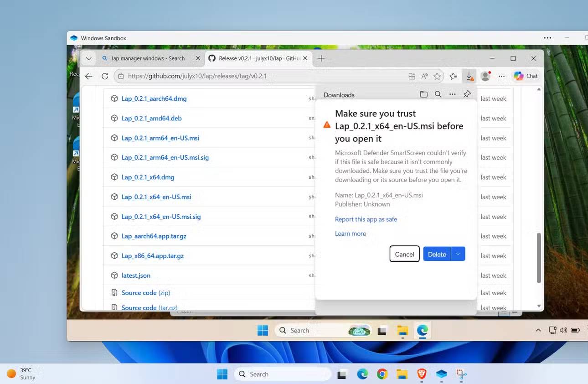Download Lap_x86_64.app.tar.gz
Viewport: 588px width, 384px height.
(153, 256)
